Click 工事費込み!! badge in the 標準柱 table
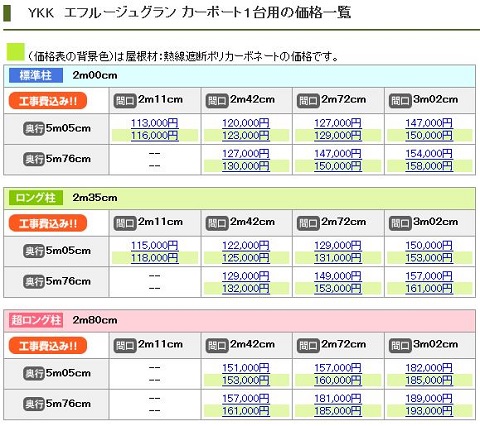The image size is (480, 426). [48, 101]
